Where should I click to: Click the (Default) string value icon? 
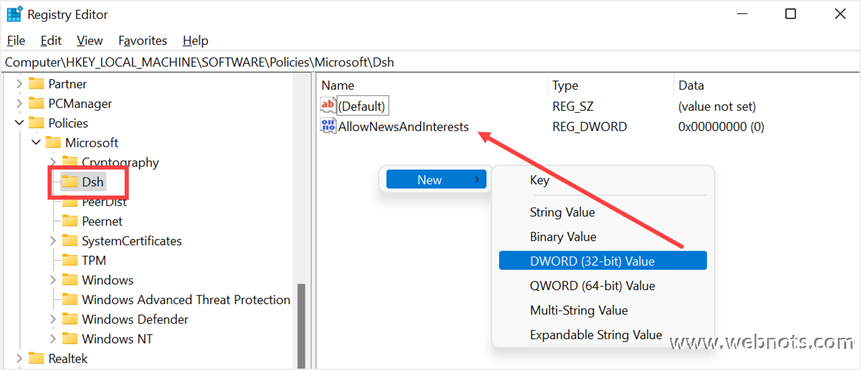328,105
